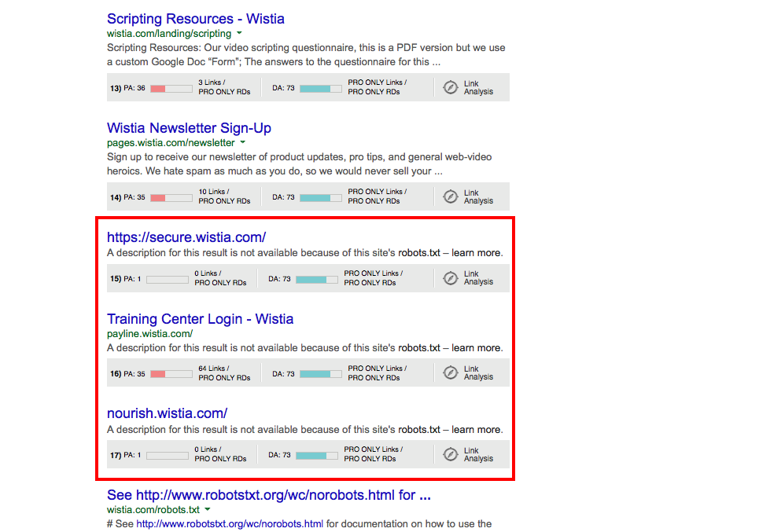770x532 pixels.
Task: Click green URL payline.wistia.com/
Action: (x=149, y=334)
